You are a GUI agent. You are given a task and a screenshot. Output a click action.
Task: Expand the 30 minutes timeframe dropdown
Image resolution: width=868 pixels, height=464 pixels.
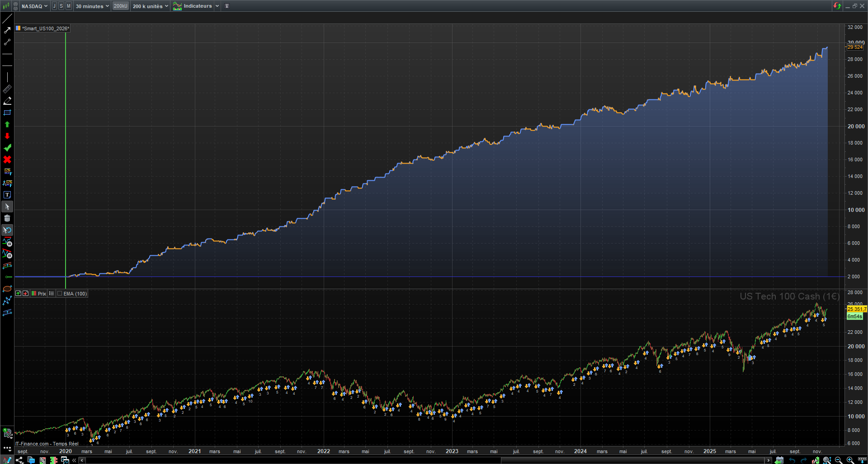coord(92,6)
